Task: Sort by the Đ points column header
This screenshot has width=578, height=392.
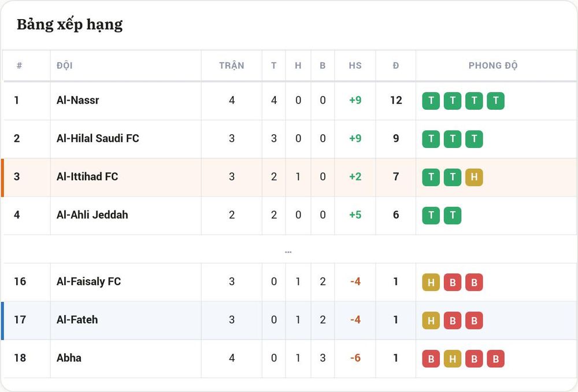Action: (x=396, y=66)
